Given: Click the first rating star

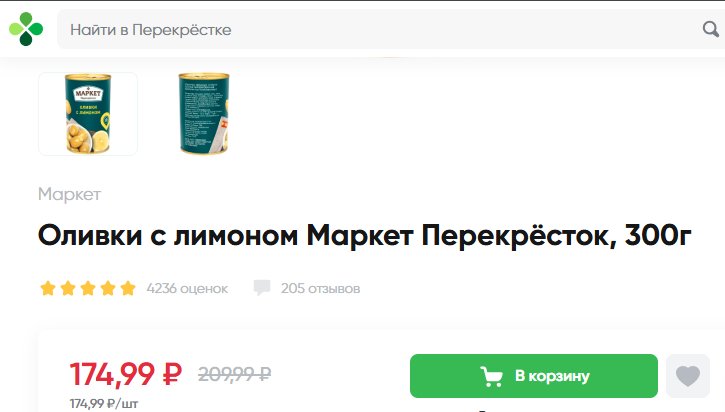Looking at the screenshot, I should [48, 288].
